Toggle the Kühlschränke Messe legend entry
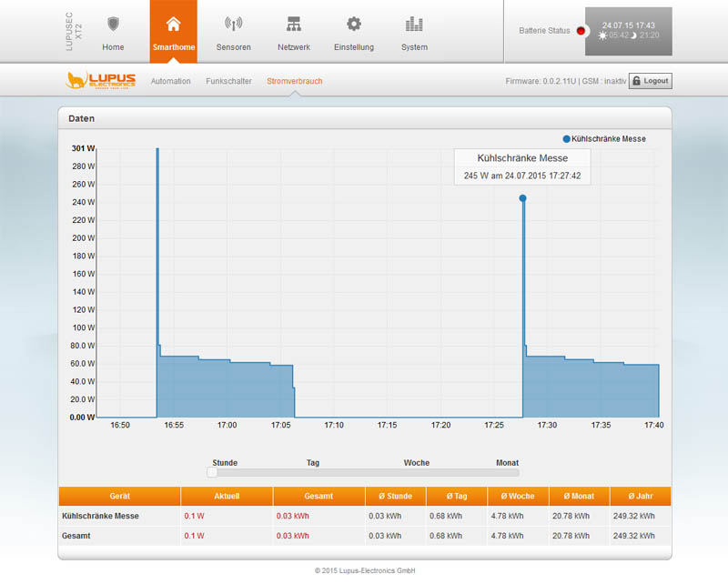 604,139
